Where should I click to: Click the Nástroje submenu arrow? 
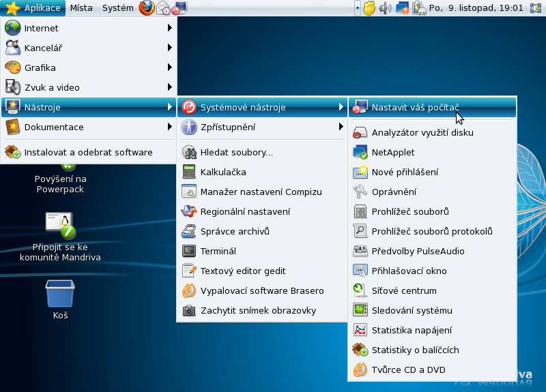pos(169,107)
